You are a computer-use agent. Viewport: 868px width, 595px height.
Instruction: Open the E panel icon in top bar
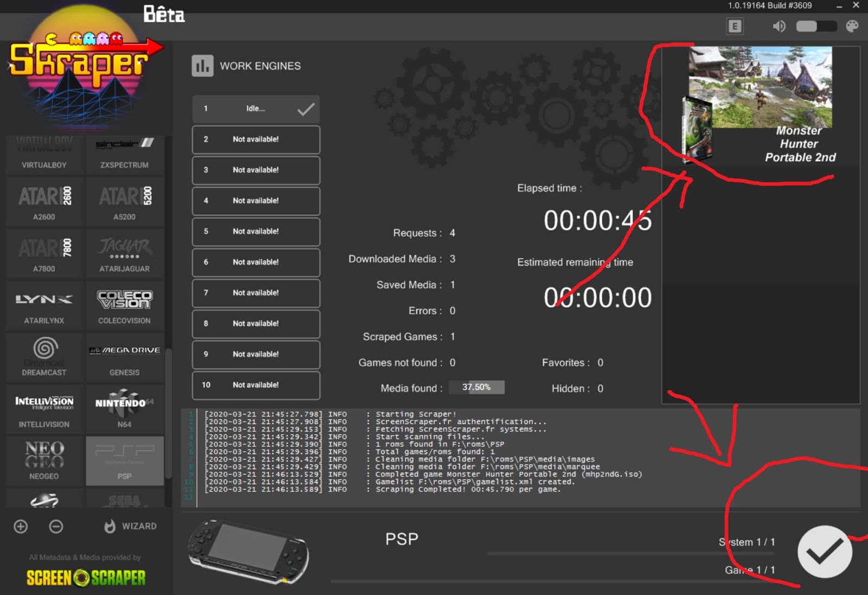735,26
